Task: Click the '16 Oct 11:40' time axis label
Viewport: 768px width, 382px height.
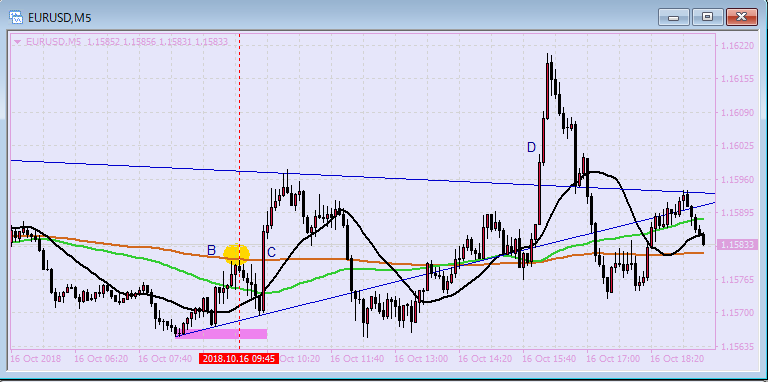Action: click(357, 358)
